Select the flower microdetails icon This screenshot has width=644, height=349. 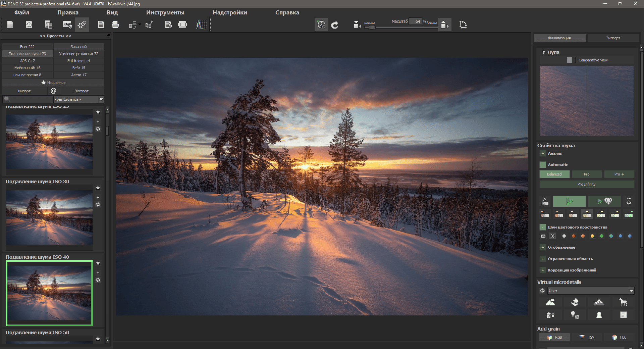click(x=575, y=302)
